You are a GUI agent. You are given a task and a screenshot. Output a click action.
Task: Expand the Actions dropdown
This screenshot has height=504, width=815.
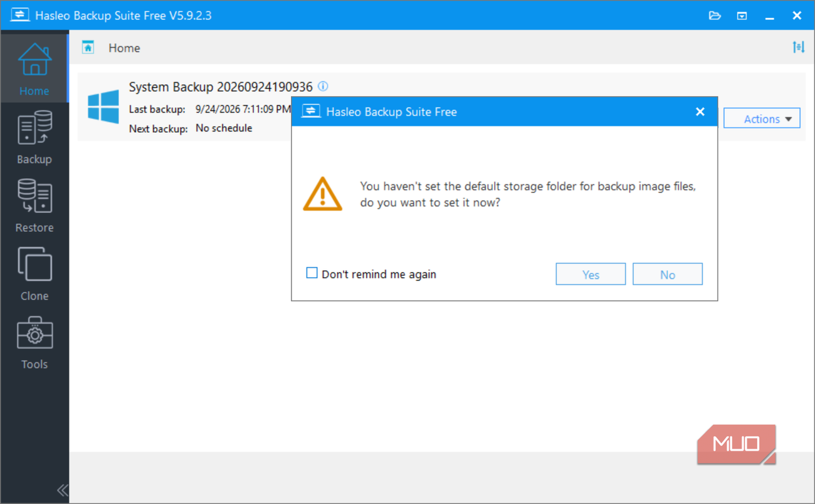762,118
